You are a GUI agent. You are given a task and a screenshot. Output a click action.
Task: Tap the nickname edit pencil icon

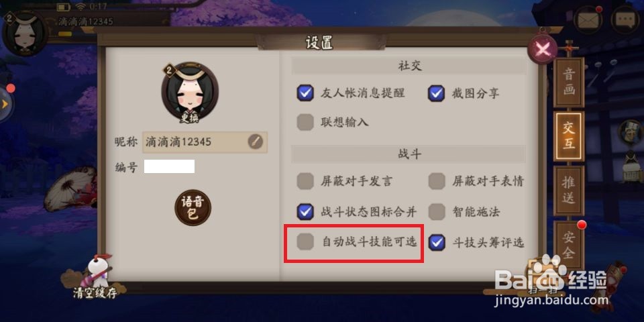click(255, 142)
